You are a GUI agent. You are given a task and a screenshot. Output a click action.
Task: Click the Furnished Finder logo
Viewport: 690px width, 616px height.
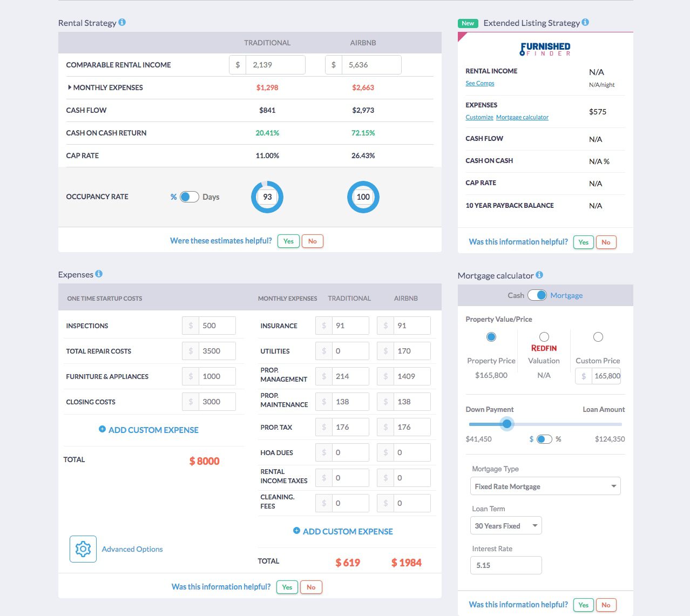click(x=544, y=49)
